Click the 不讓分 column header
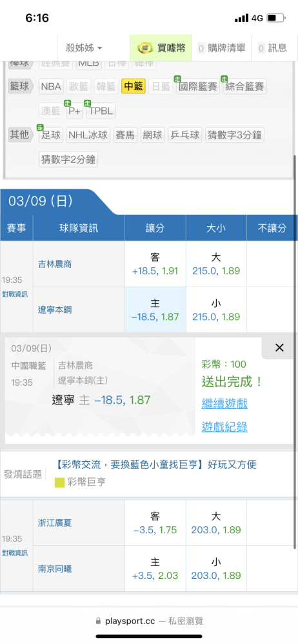 [x=272, y=228]
